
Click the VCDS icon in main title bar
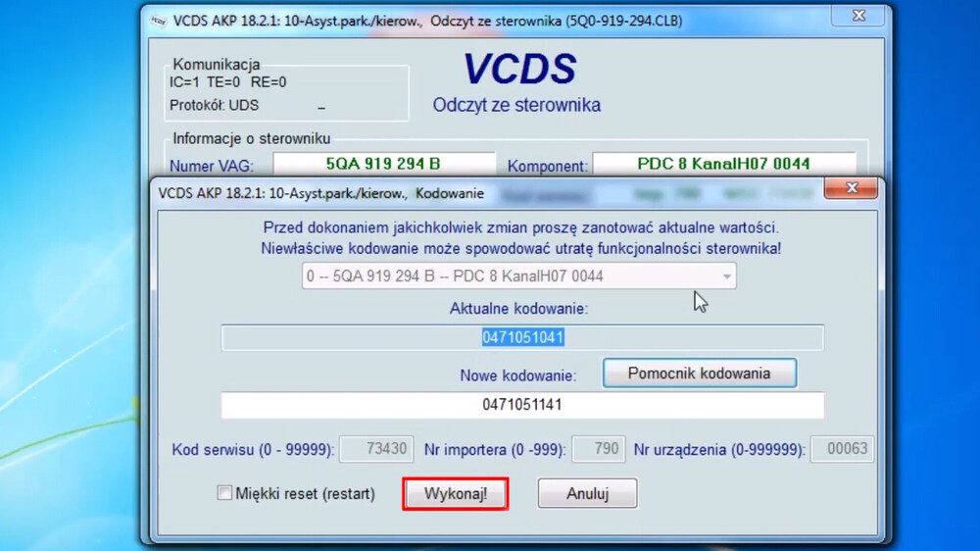(159, 21)
